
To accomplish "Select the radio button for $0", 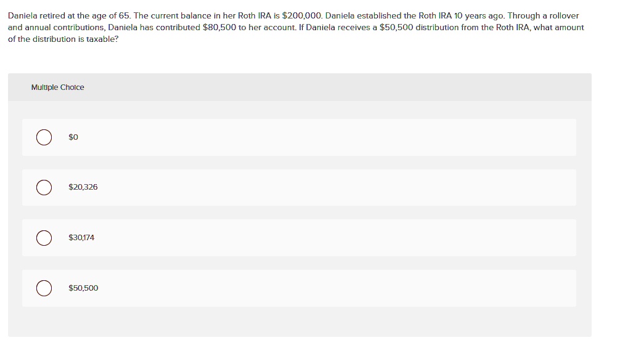I will 44,137.
